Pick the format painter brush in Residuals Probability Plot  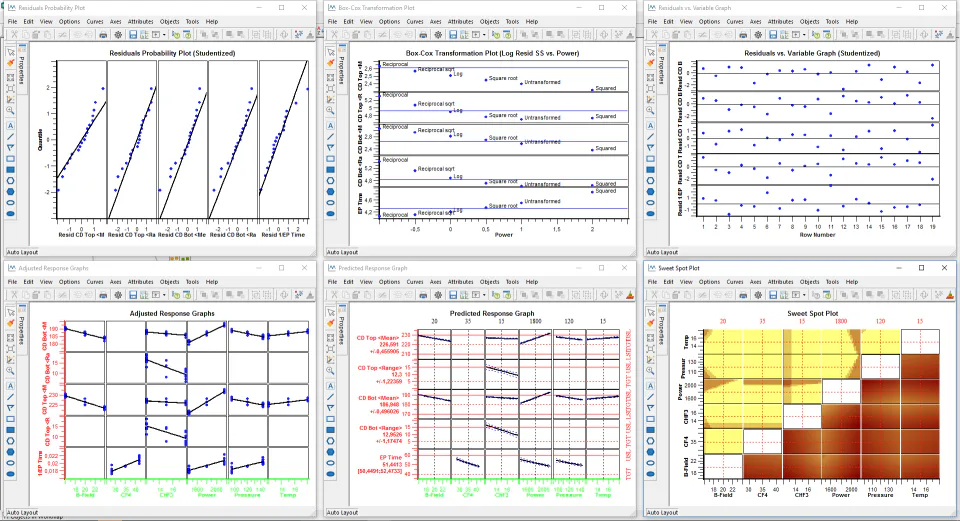(x=10, y=63)
